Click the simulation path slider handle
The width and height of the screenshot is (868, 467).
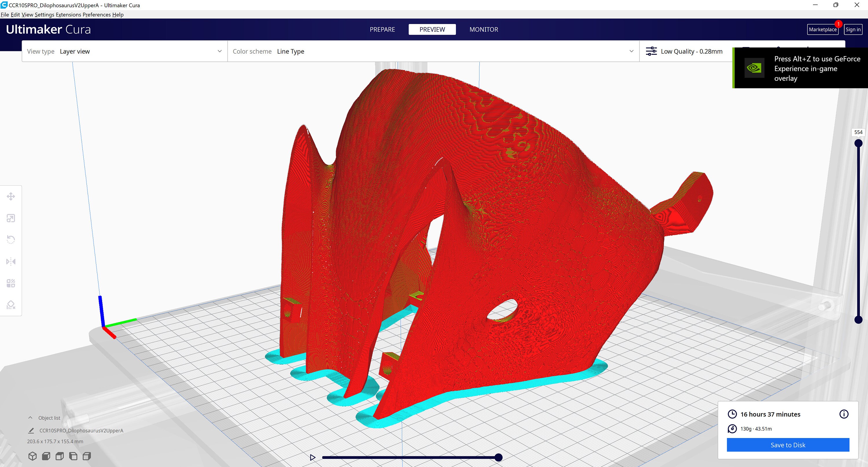pos(498,457)
